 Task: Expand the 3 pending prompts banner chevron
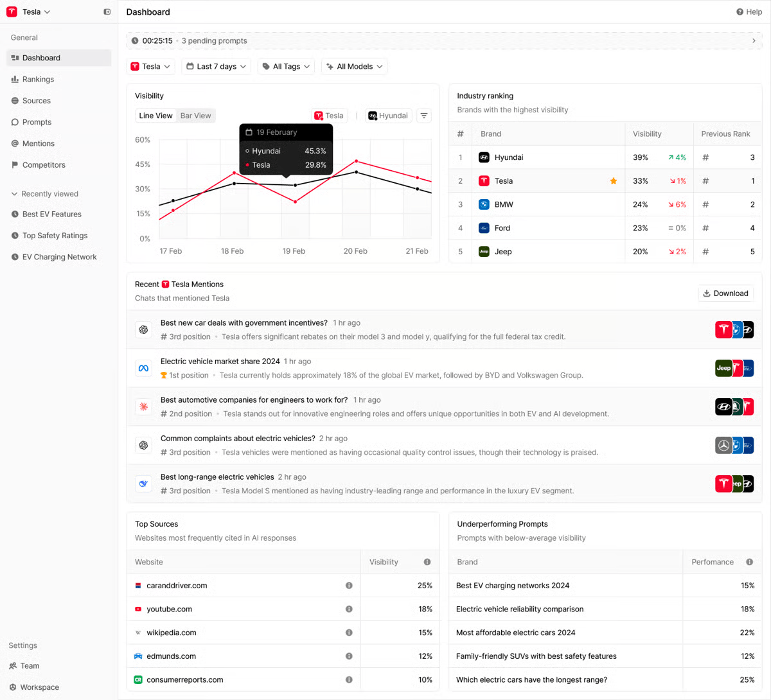click(753, 40)
